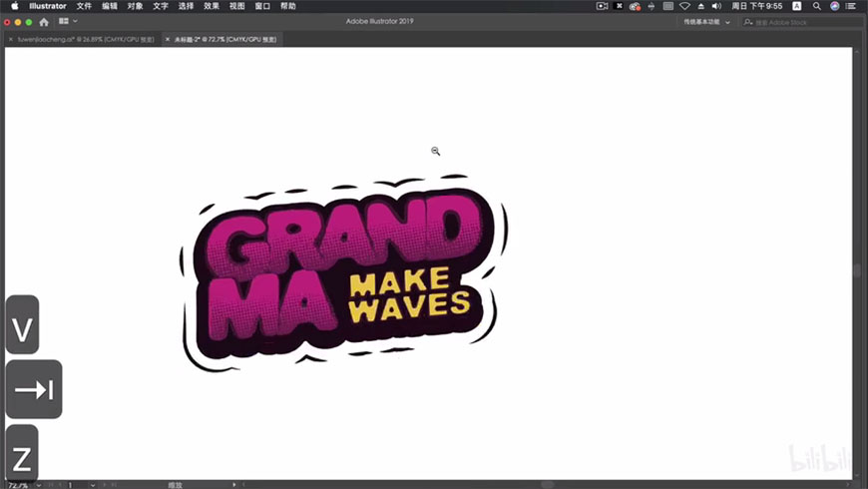Image resolution: width=868 pixels, height=489 pixels.
Task: Open the 效果 menu
Action: click(x=212, y=6)
